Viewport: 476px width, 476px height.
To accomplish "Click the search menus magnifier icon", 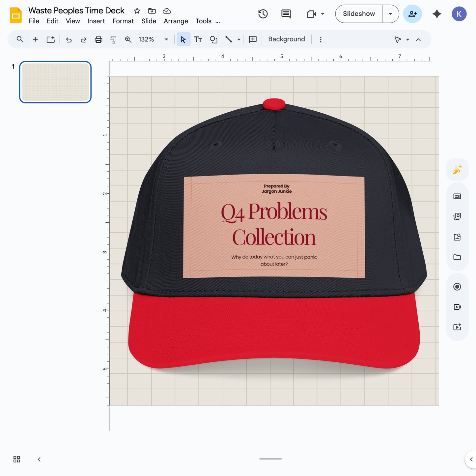I will 20,40.
